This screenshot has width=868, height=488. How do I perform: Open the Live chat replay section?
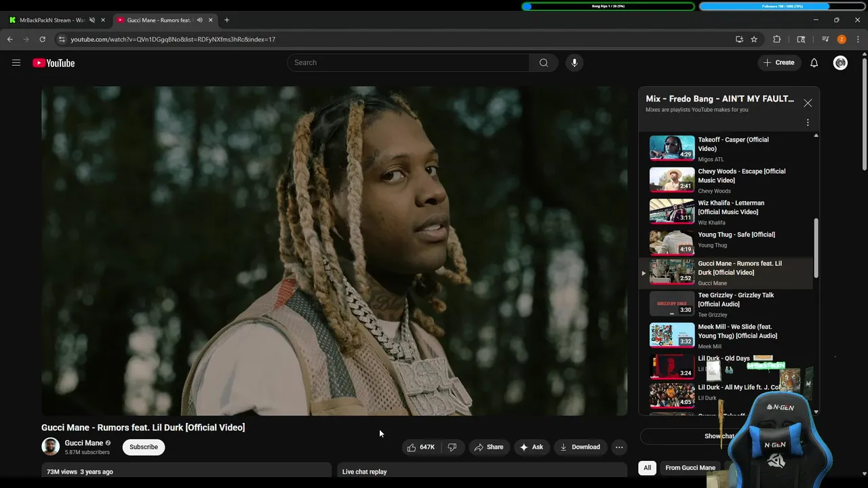click(x=482, y=470)
